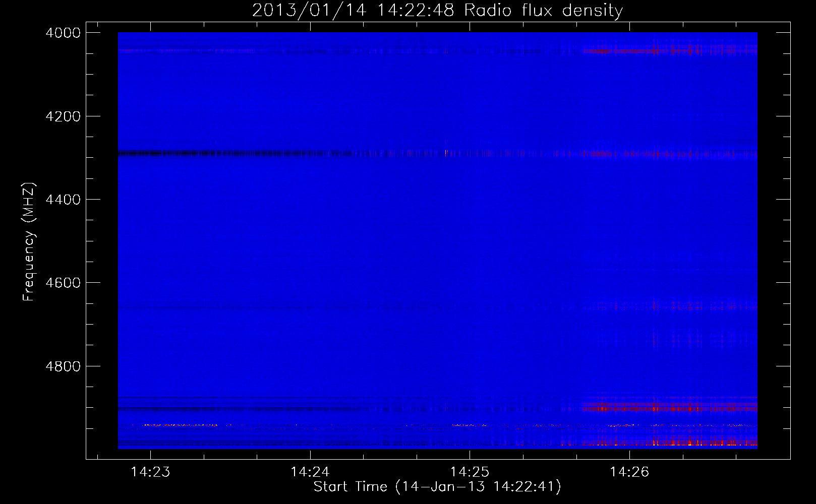Click the 4000 frequency tick label
This screenshot has height=504, width=816.
coord(63,33)
